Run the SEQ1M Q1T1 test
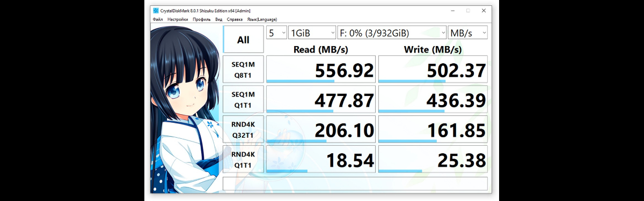 point(243,100)
